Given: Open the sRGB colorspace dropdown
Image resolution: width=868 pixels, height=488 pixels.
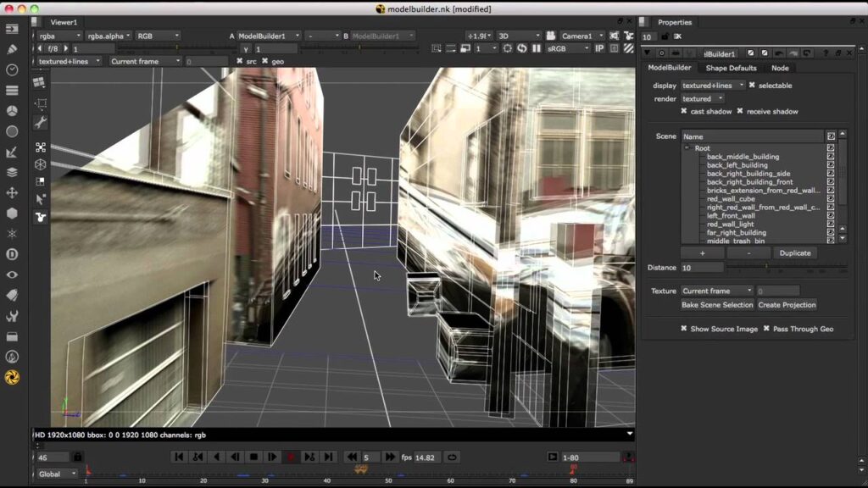Looking at the screenshot, I should (x=568, y=48).
